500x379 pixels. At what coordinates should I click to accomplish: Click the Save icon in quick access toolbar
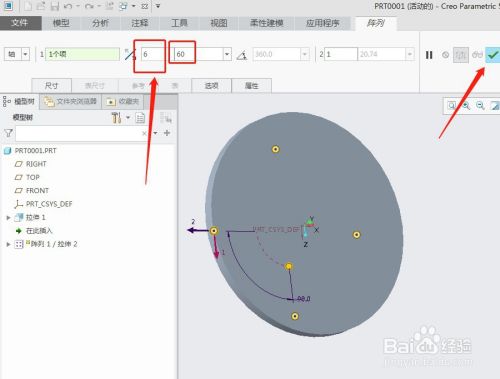pyautogui.click(x=54, y=6)
